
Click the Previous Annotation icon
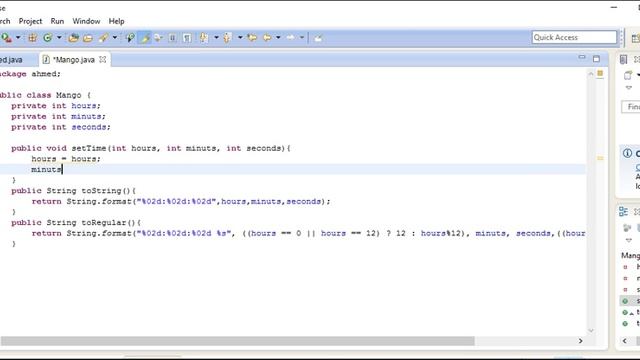(x=228, y=38)
